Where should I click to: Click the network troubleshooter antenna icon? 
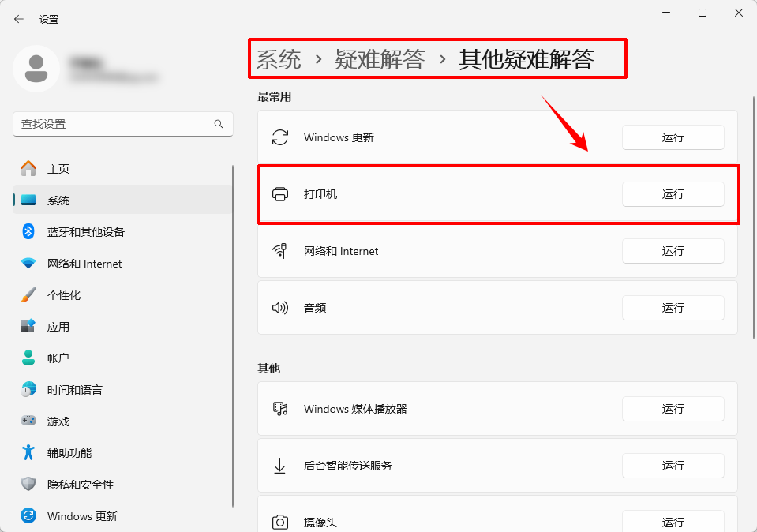click(280, 251)
